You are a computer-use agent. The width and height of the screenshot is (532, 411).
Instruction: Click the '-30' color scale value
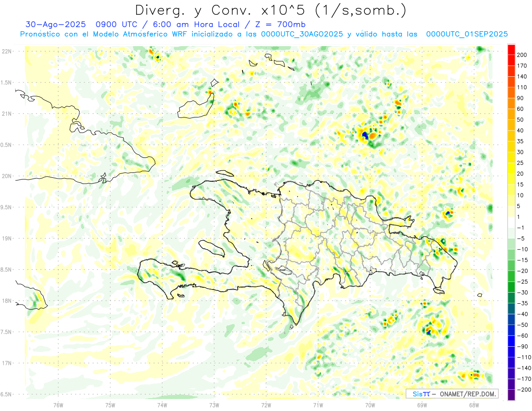(523, 292)
